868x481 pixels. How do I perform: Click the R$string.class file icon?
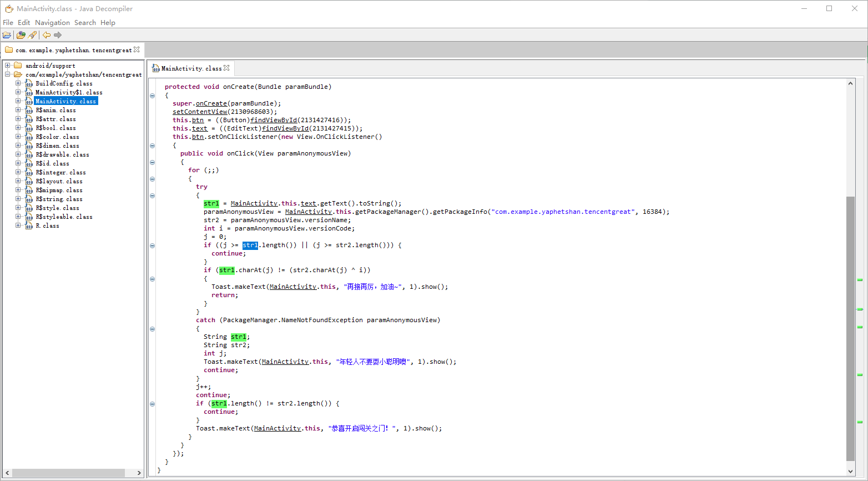(28, 199)
